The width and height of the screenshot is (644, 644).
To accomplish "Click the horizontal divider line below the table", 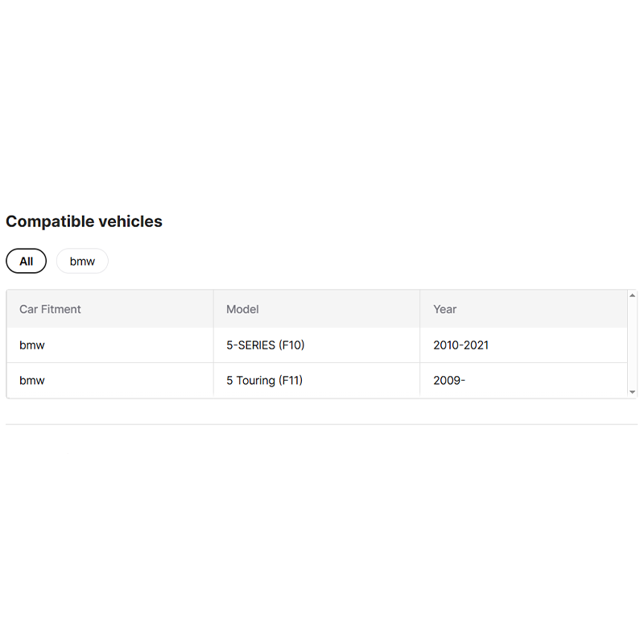I will [x=322, y=424].
